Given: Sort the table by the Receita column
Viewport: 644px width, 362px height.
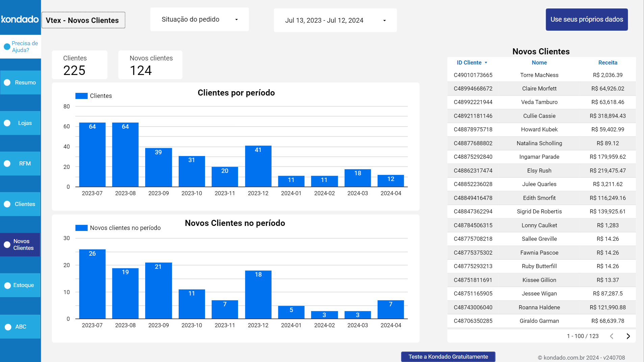Looking at the screenshot, I should 608,62.
